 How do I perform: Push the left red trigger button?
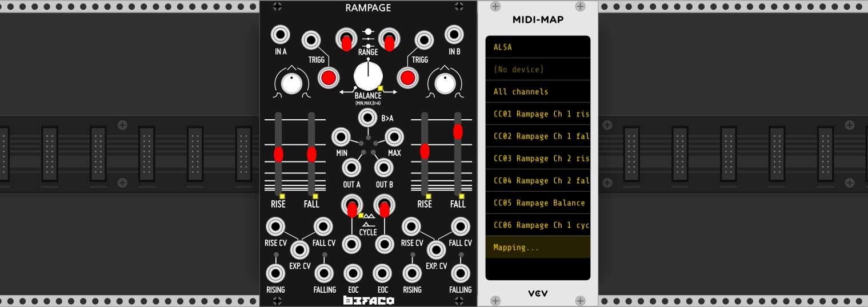[329, 78]
